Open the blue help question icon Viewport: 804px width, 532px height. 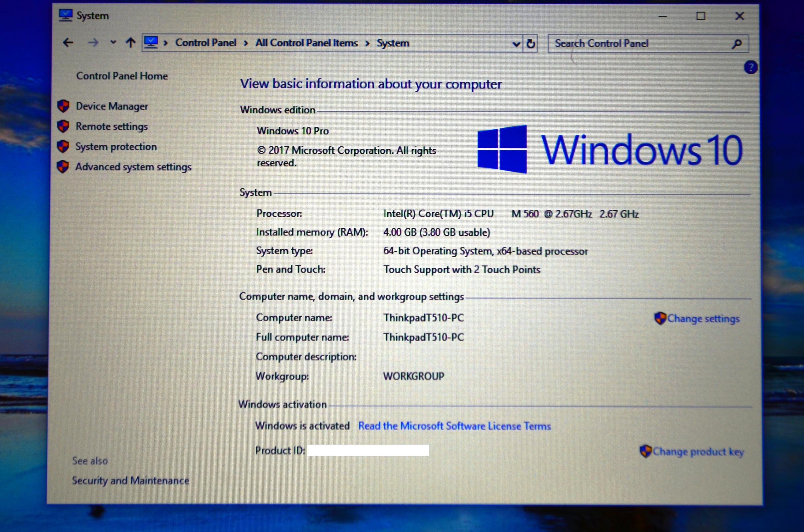pyautogui.click(x=750, y=67)
